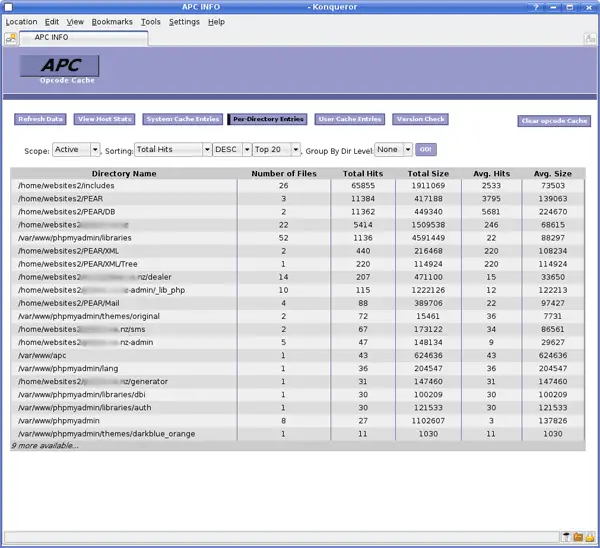Image resolution: width=600 pixels, height=548 pixels.
Task: Click the /home/websites2/includes row
Action: (x=298, y=186)
